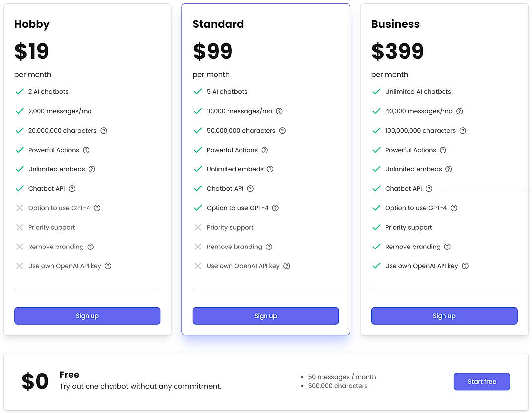Start the free plan
Image resolution: width=532 pixels, height=413 pixels.
482,381
